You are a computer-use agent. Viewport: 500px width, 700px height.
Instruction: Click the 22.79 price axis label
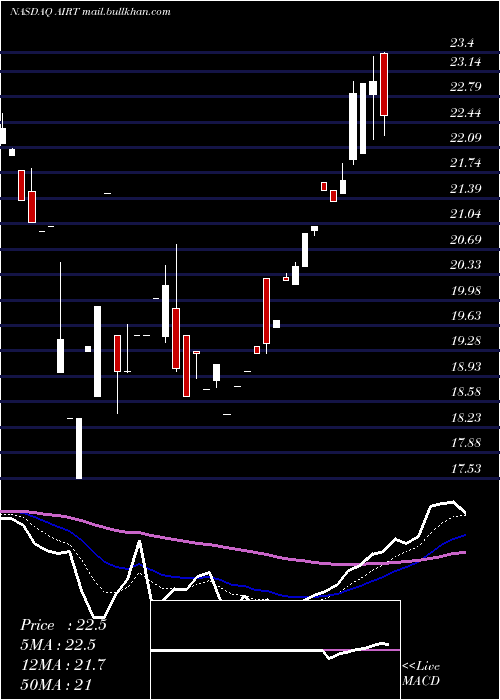point(466,87)
